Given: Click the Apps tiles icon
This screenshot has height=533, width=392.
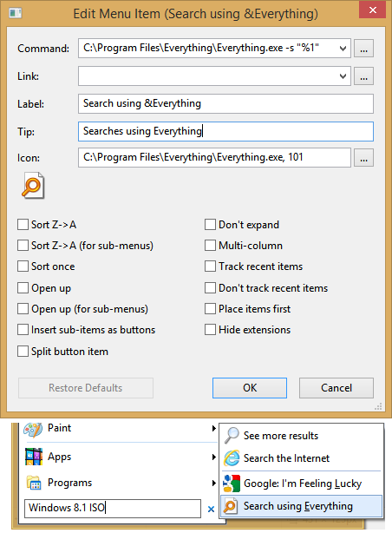Looking at the screenshot, I should (34, 457).
